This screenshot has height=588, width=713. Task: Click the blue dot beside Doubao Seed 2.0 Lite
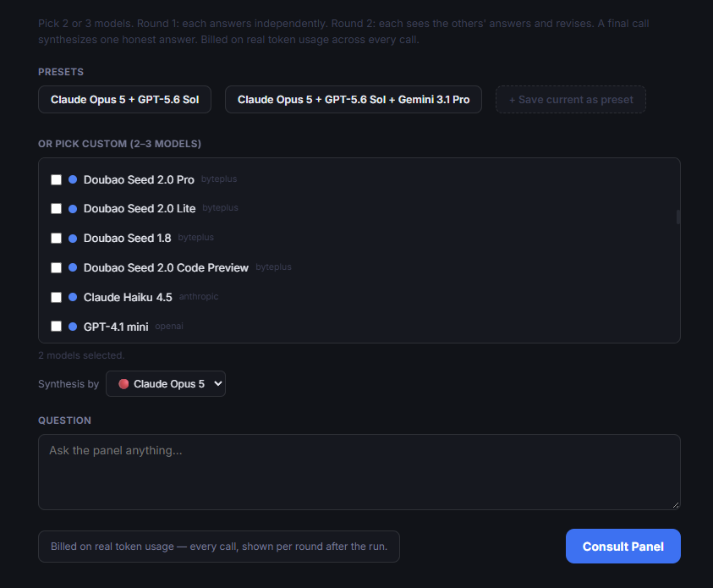pos(73,209)
